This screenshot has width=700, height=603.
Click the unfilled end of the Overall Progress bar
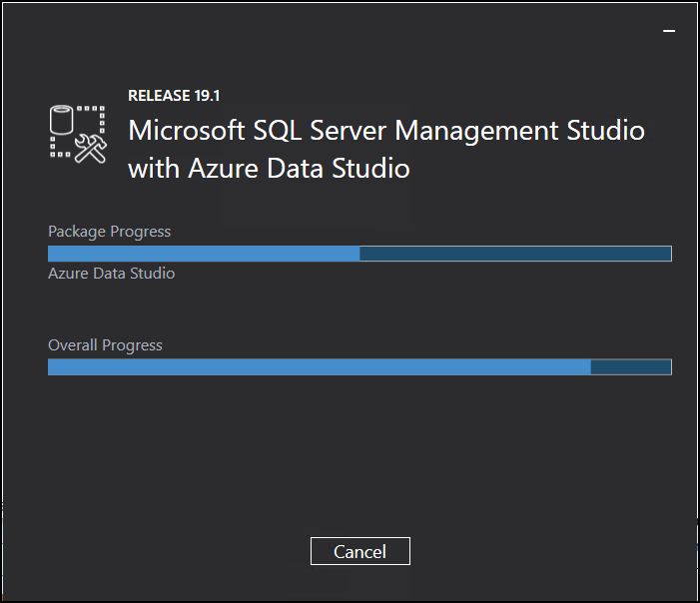click(631, 367)
